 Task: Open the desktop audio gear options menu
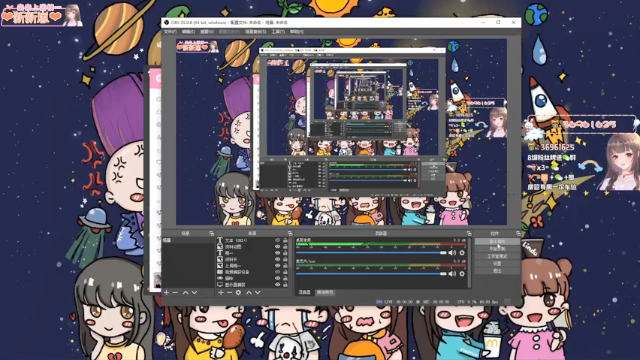pos(462,253)
